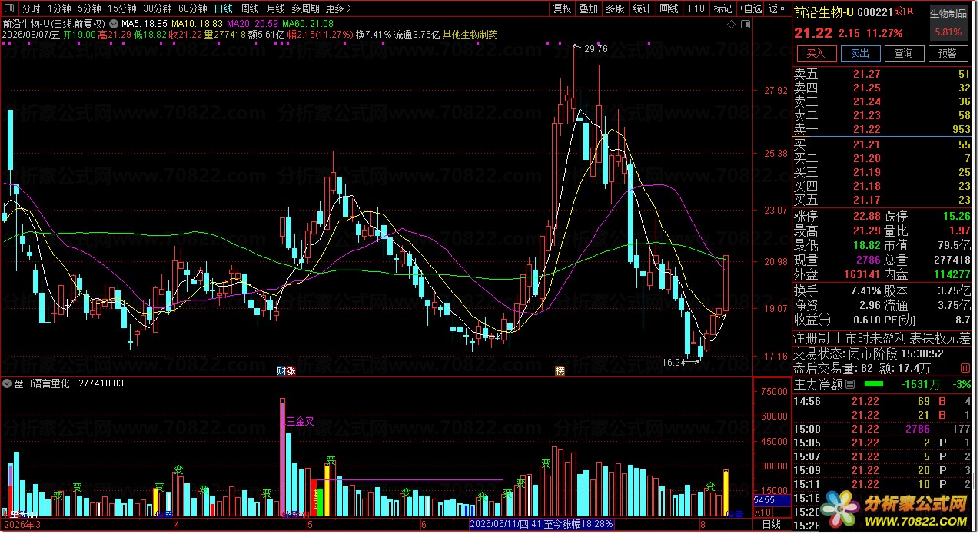
Task: Click the 卖一 price 21.22
Action: pyautogui.click(x=867, y=129)
